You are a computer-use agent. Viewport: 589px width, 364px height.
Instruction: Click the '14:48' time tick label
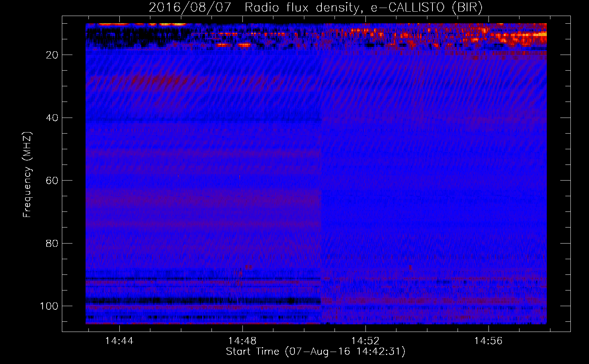[242, 341]
